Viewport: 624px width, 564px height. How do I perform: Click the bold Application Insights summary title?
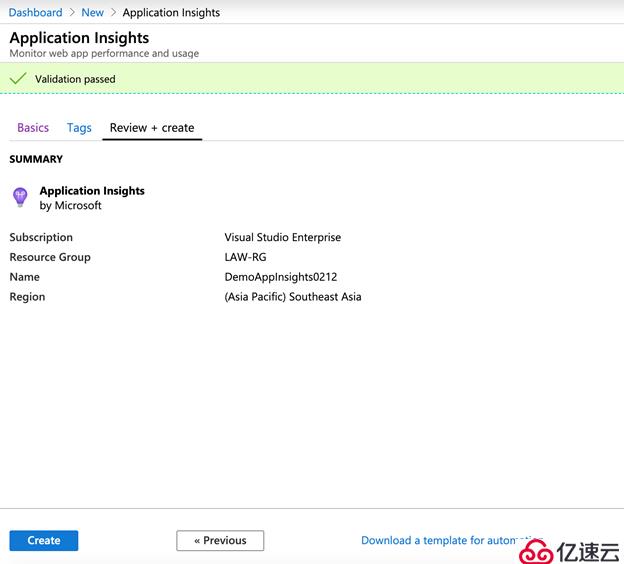(92, 191)
